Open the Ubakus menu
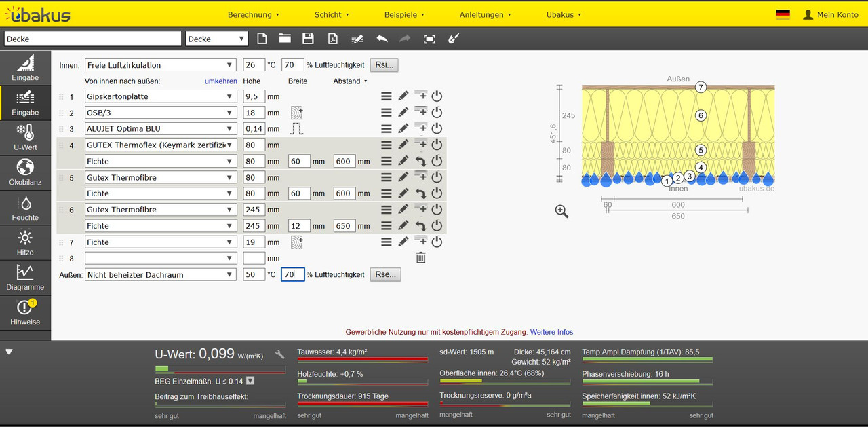This screenshot has height=427, width=868. pyautogui.click(x=564, y=14)
